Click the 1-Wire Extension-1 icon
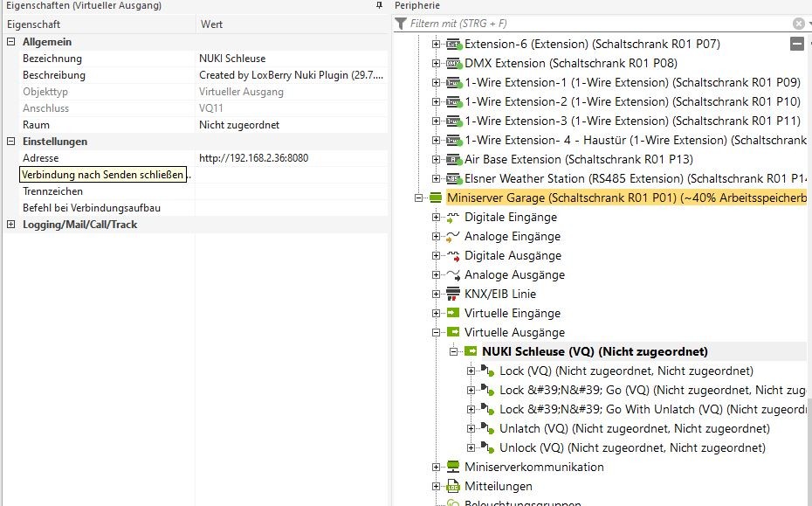 click(x=454, y=82)
